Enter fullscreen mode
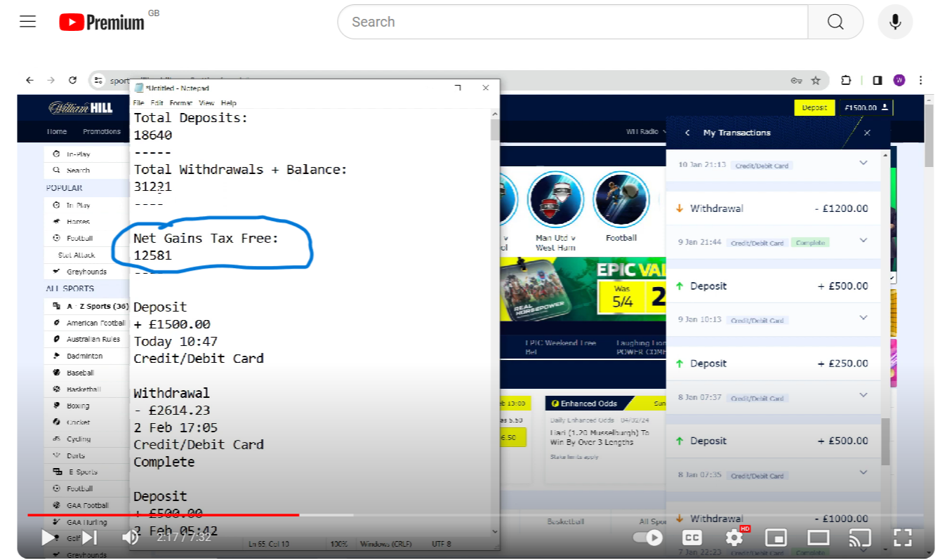 903,538
